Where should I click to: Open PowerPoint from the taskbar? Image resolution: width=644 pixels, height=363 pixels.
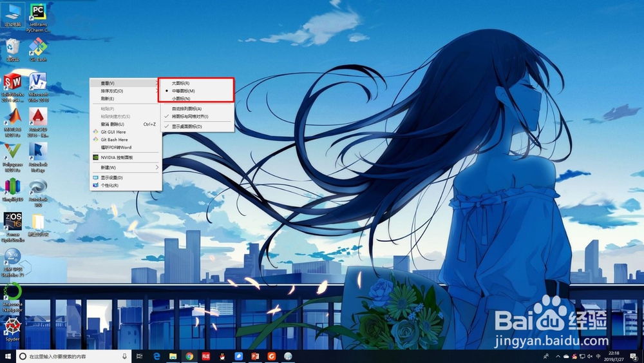point(255,357)
